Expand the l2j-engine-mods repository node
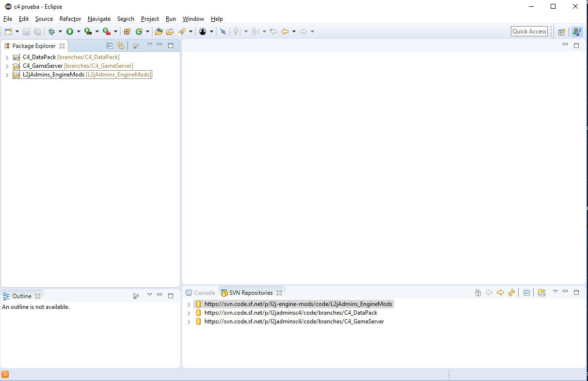 [189, 305]
